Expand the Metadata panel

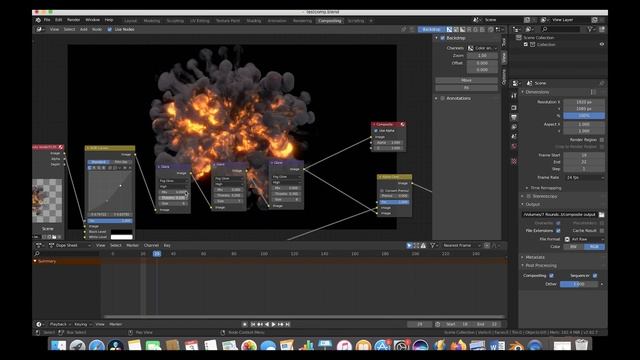point(522,257)
